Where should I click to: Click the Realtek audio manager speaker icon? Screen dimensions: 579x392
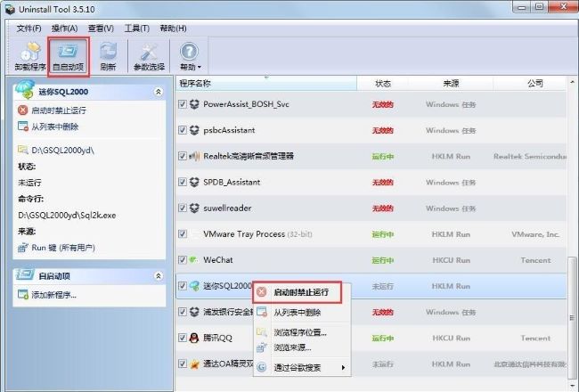click(194, 156)
